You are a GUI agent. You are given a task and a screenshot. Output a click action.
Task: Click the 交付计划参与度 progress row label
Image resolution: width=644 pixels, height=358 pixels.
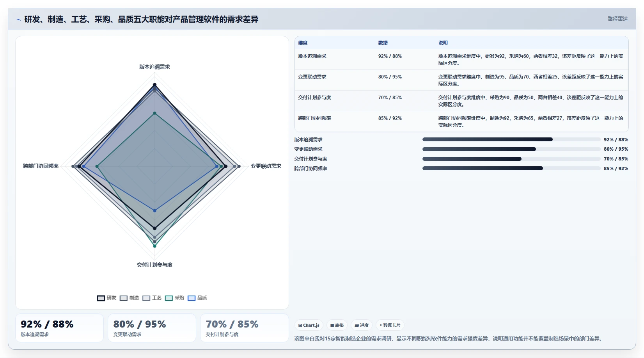click(310, 159)
